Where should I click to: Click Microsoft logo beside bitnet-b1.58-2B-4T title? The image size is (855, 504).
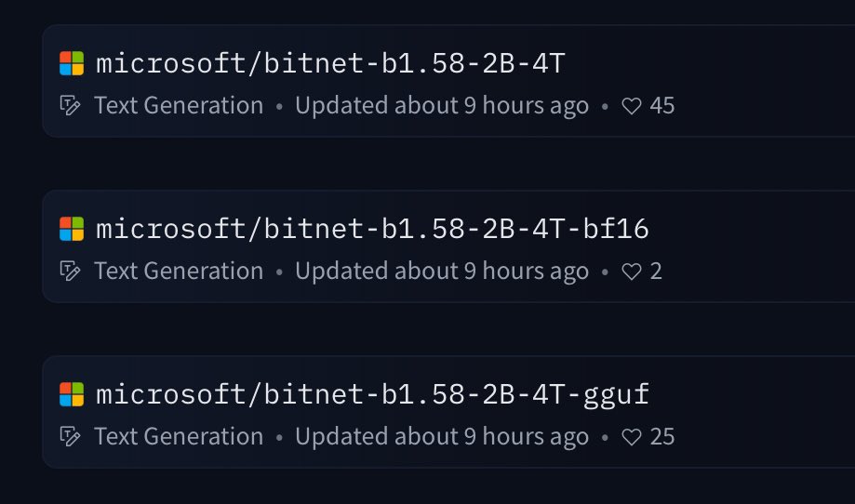pos(72,63)
